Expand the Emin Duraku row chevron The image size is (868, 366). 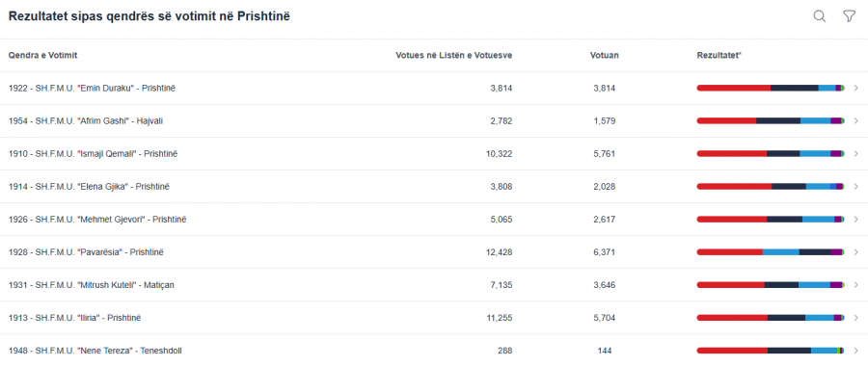click(x=855, y=88)
